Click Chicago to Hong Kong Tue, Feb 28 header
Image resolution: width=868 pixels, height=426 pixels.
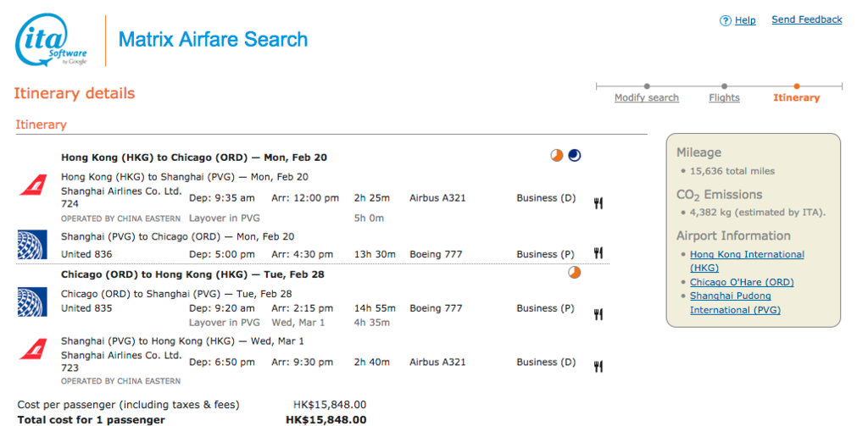pyautogui.click(x=192, y=274)
